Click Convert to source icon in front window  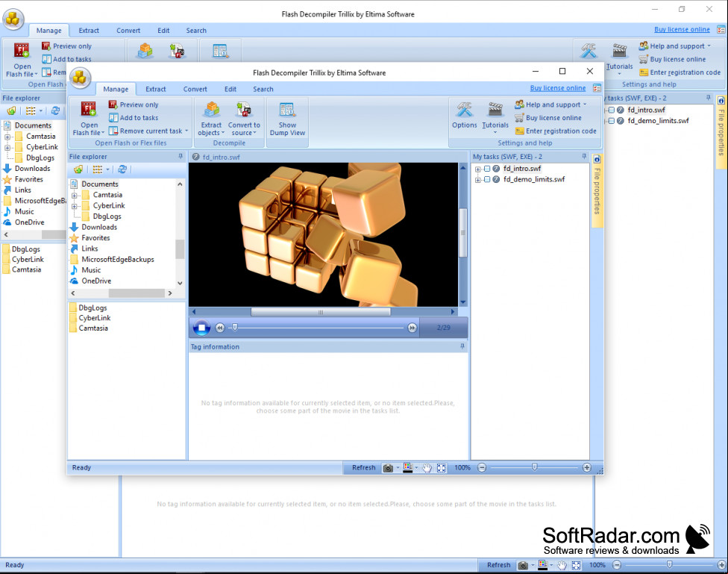(244, 110)
